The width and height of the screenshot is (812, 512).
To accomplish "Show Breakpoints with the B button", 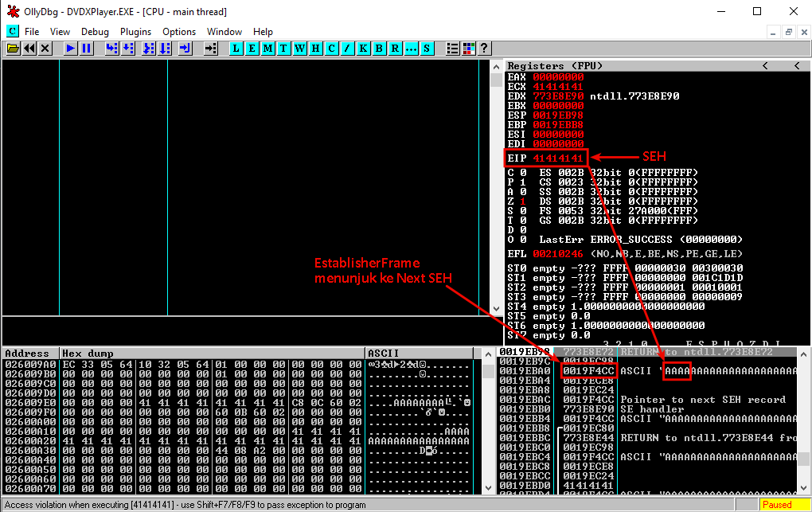I will [379, 49].
